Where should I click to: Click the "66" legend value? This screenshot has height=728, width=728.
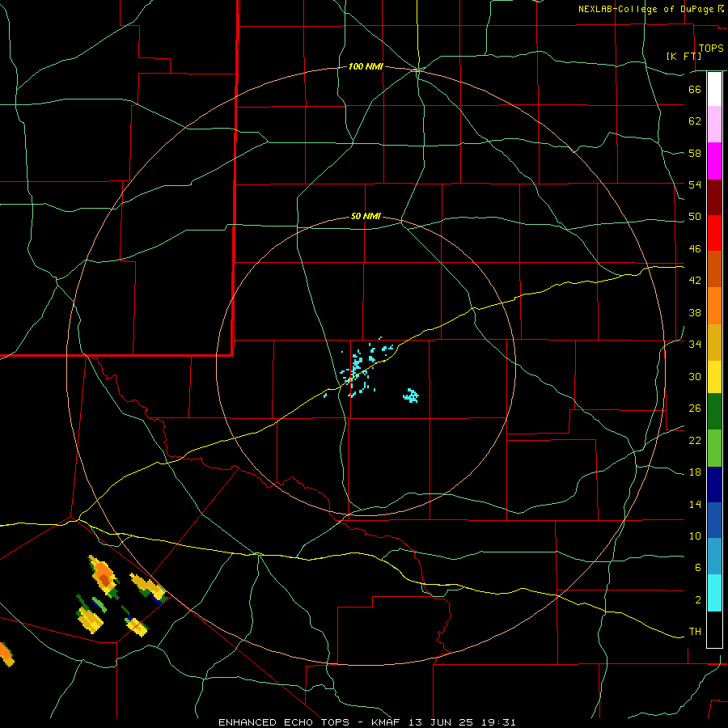click(x=695, y=89)
